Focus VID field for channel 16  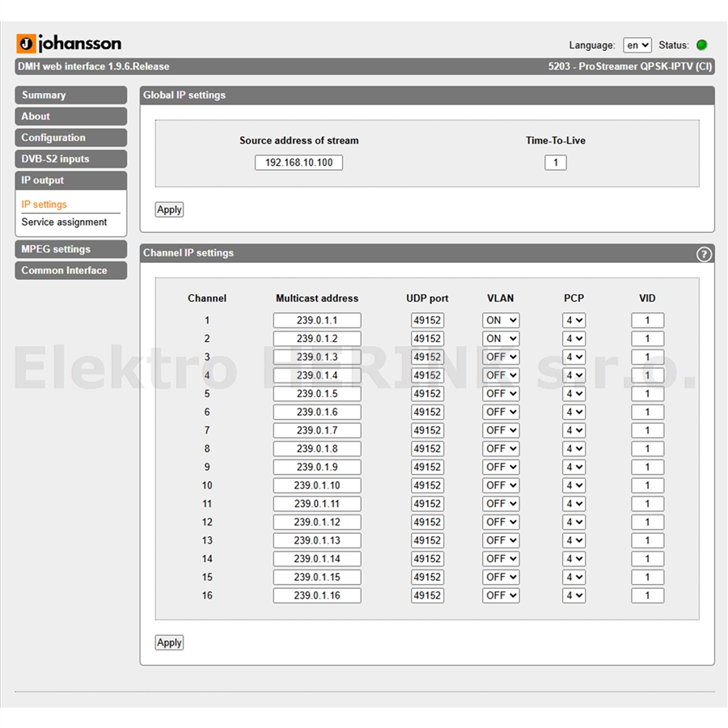pyautogui.click(x=647, y=595)
